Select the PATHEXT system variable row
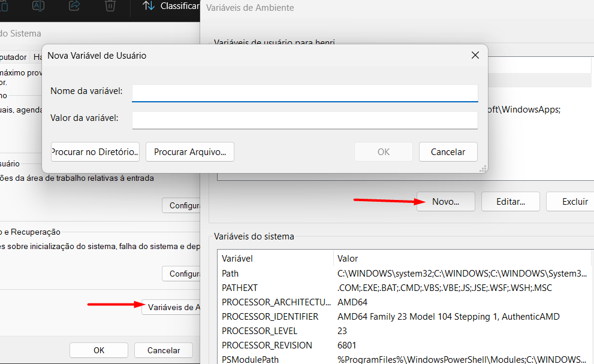 [x=404, y=288]
